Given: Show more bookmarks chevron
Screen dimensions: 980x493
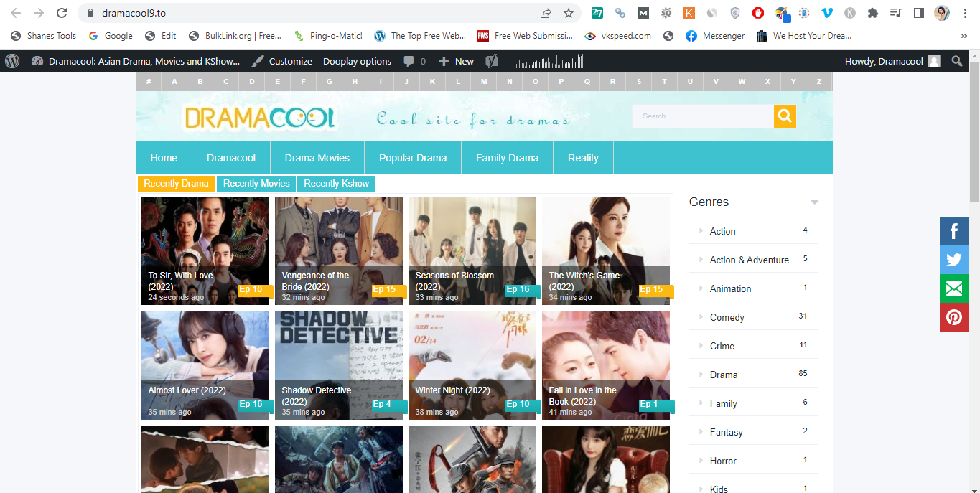Looking at the screenshot, I should (x=963, y=36).
